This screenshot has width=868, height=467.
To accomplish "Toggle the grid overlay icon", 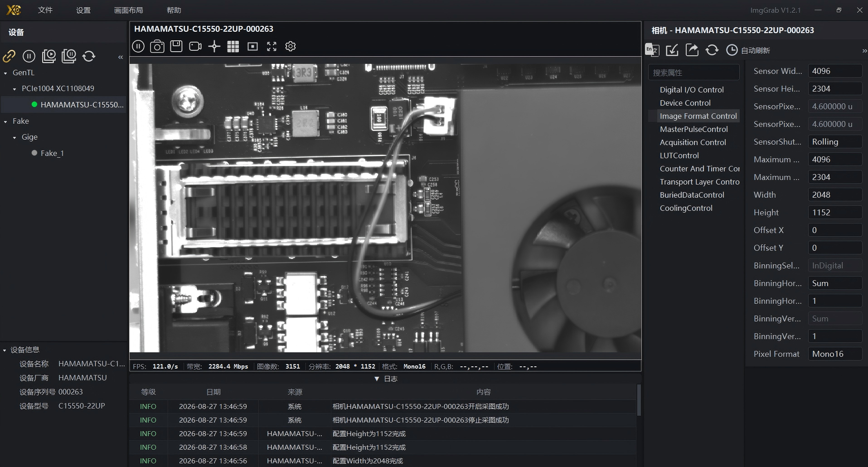I will point(233,46).
